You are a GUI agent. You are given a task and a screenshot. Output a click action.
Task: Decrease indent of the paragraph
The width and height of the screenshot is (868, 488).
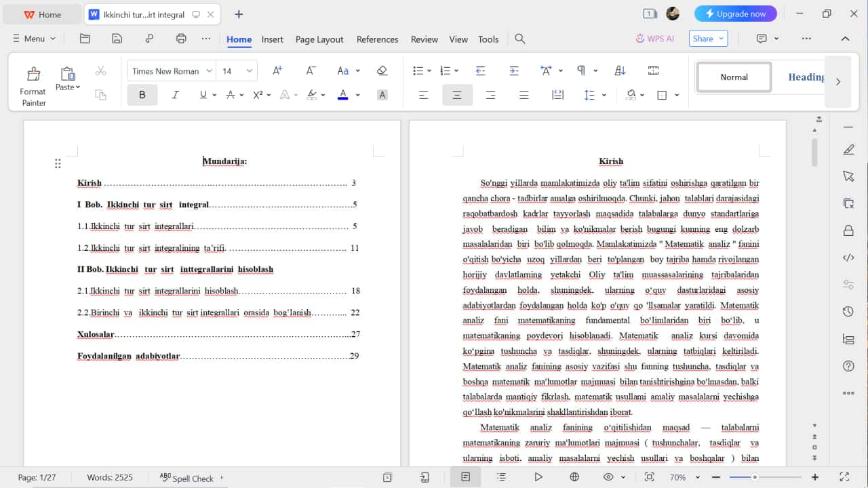(481, 70)
